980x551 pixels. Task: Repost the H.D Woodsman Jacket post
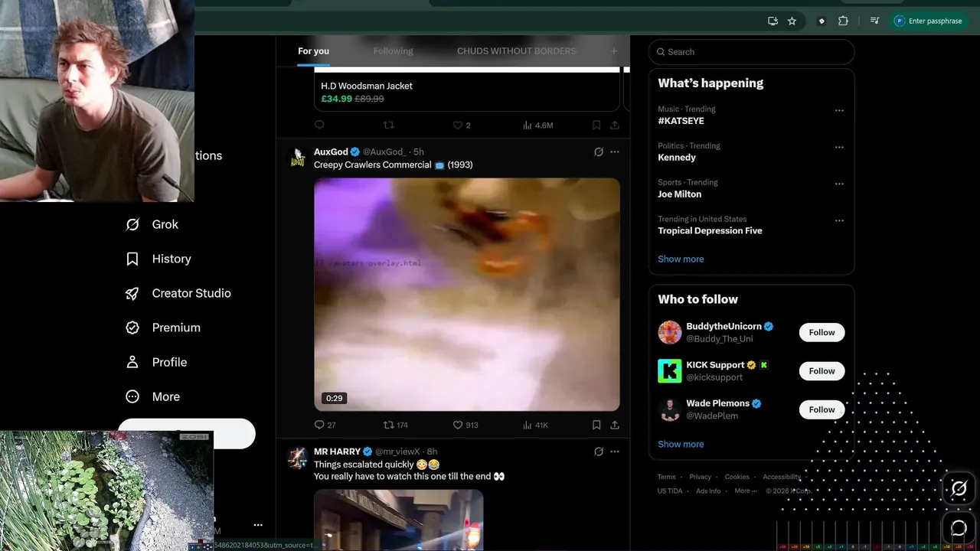coord(388,125)
